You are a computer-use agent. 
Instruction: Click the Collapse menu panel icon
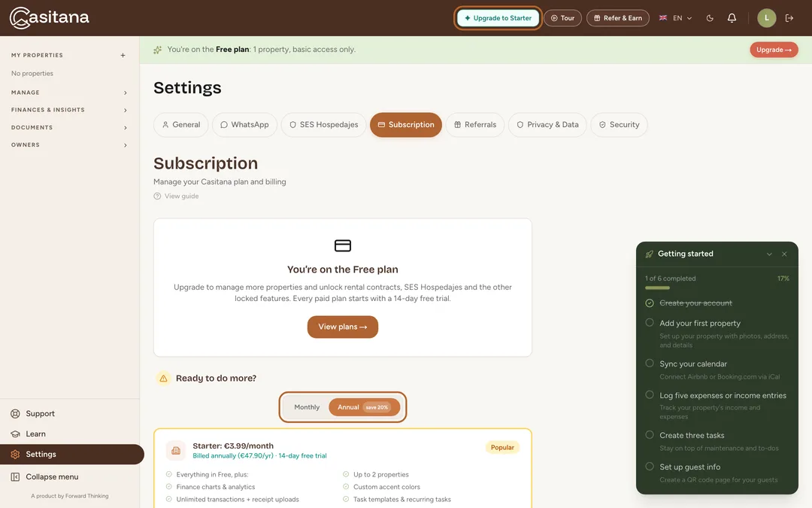(x=16, y=477)
